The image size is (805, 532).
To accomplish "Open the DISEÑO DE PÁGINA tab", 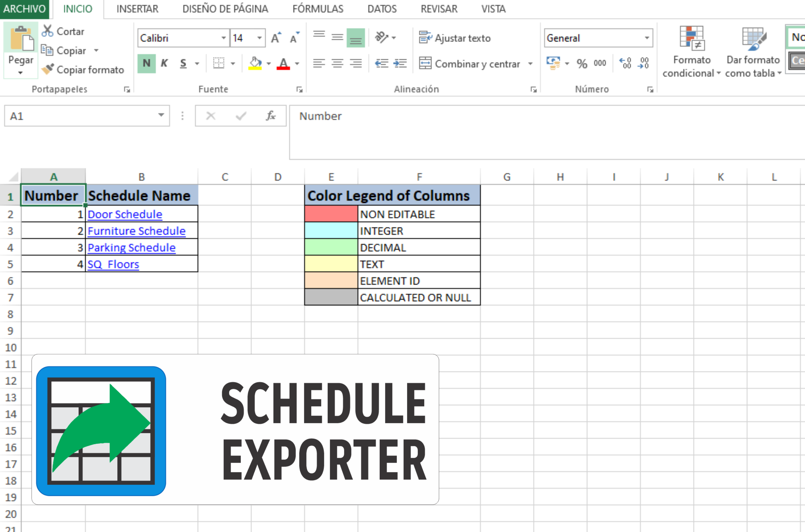I will 225,9.
